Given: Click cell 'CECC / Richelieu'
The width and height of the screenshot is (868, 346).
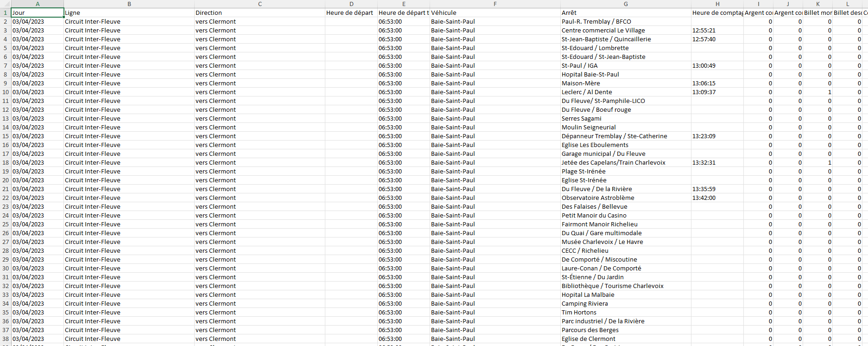Looking at the screenshot, I should pyautogui.click(x=626, y=250).
